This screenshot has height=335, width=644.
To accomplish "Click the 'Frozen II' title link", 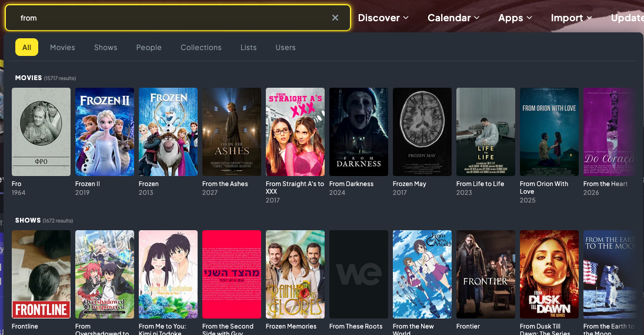I will coord(88,184).
